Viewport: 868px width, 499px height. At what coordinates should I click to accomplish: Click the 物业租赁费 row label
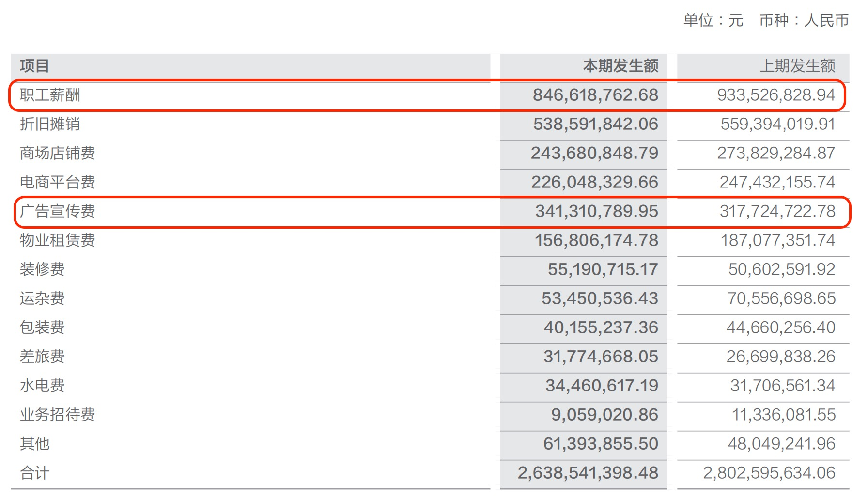tap(57, 240)
